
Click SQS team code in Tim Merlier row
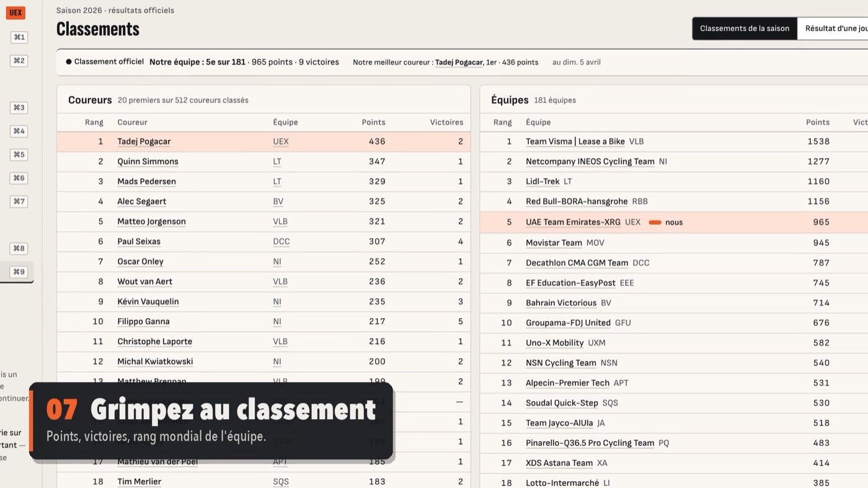click(281, 482)
